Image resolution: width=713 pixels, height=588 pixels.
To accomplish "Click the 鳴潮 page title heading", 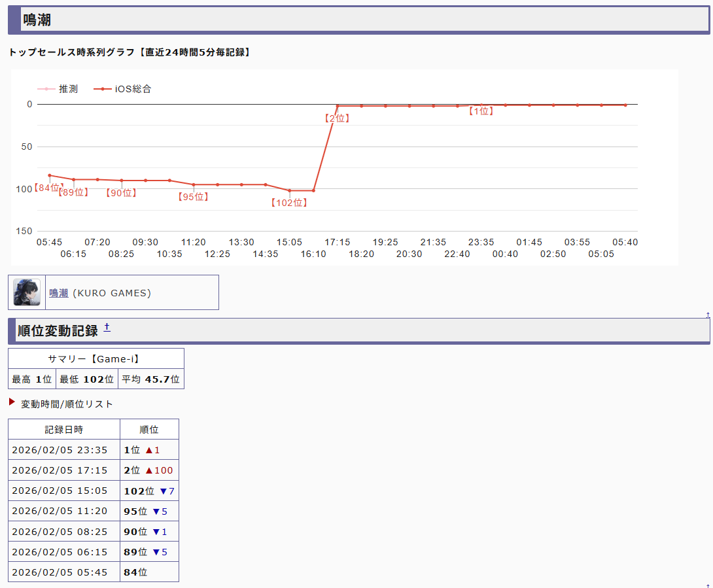I will tap(37, 20).
